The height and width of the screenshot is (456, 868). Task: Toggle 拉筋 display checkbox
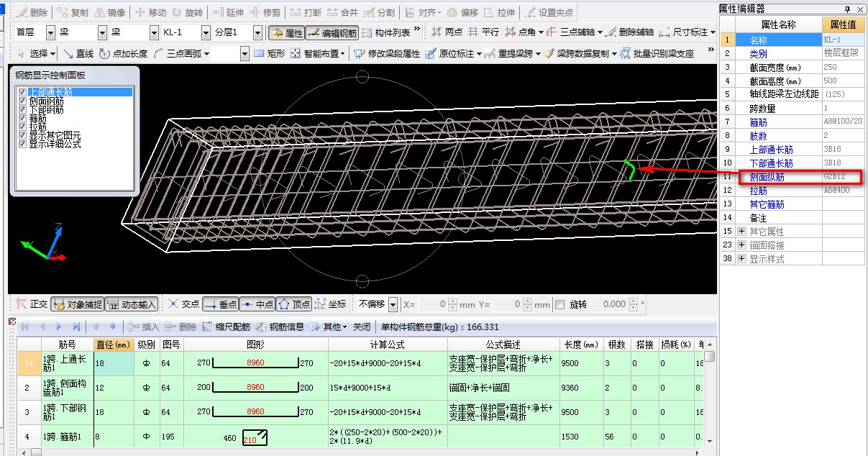coord(23,127)
